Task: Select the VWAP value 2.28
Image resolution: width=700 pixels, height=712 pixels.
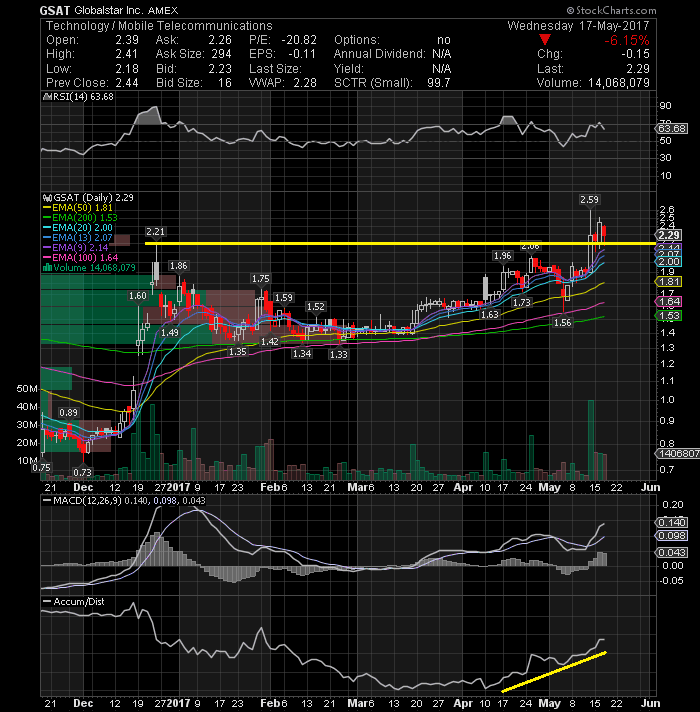Action: [x=305, y=83]
